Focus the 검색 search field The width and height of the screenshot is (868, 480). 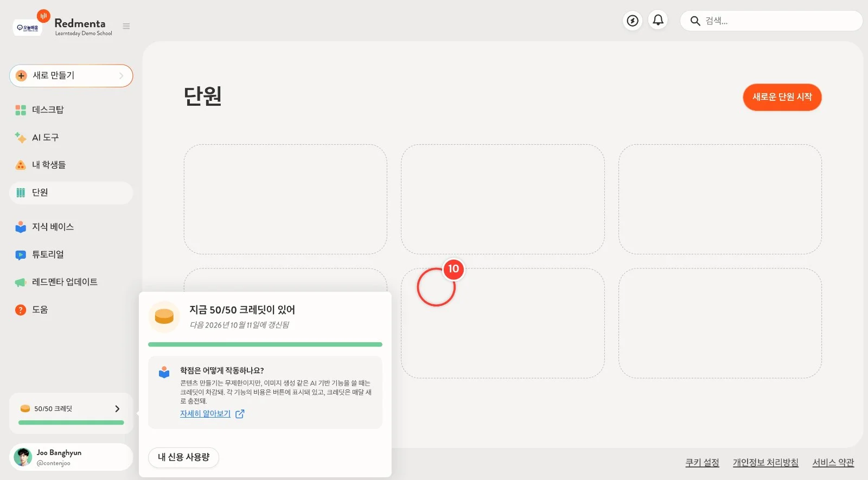(x=771, y=21)
